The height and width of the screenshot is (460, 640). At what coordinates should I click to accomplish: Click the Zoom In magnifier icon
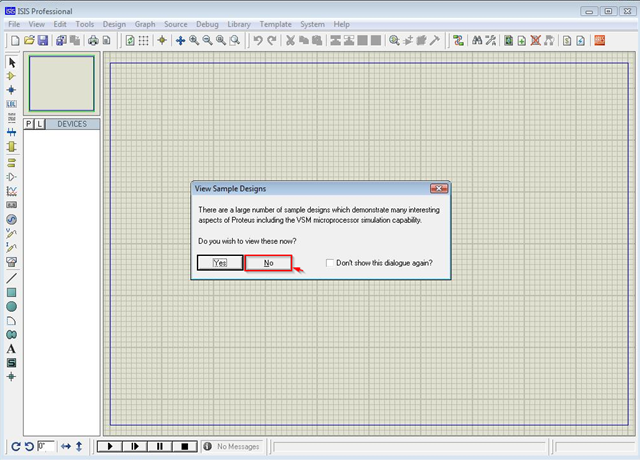pos(194,40)
